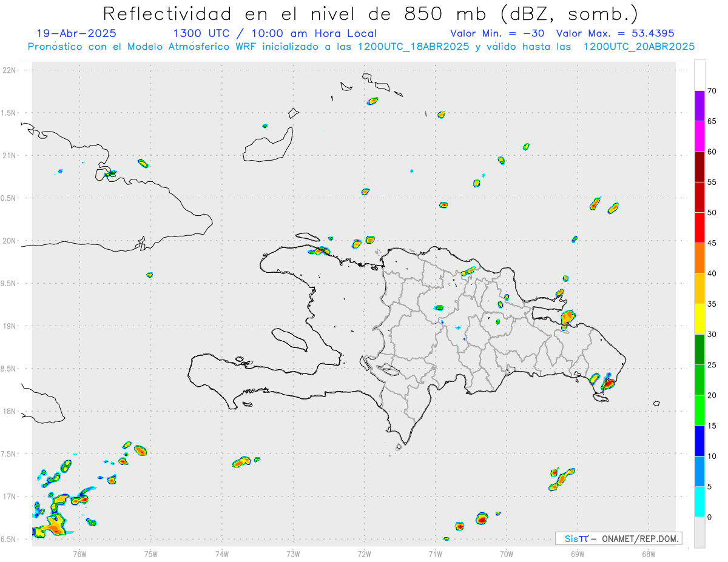The image size is (728, 562).
Task: Pick the dark green 25–30 dBZ band
Action: click(x=699, y=350)
